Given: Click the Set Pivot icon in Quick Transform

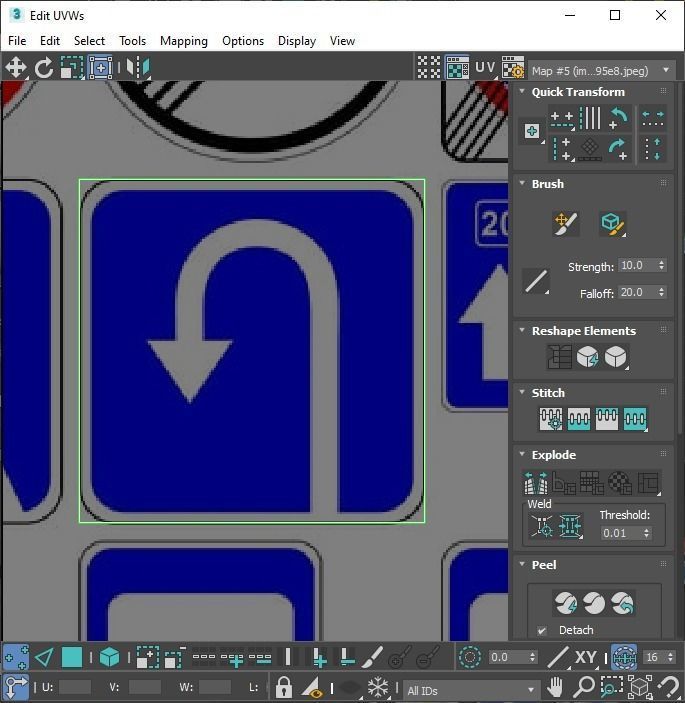Looking at the screenshot, I should [x=532, y=131].
